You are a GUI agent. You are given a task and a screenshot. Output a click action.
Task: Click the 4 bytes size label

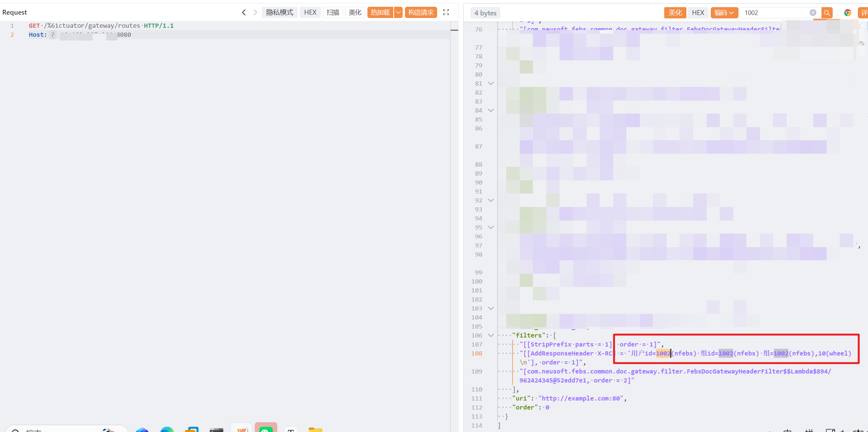485,13
